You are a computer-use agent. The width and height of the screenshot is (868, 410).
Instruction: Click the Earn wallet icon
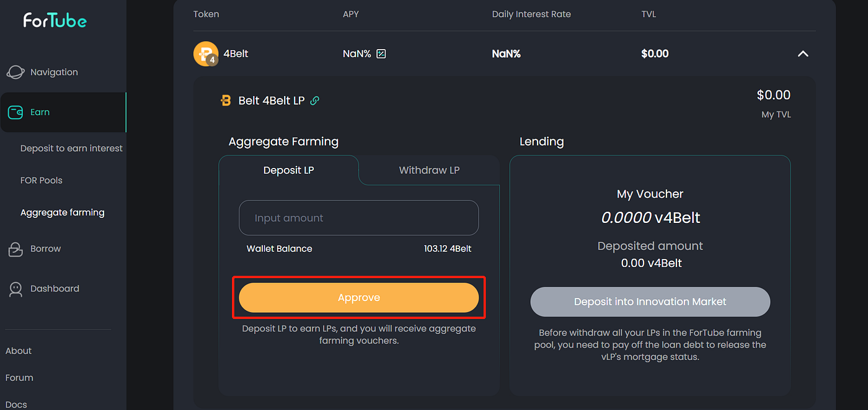pos(15,112)
